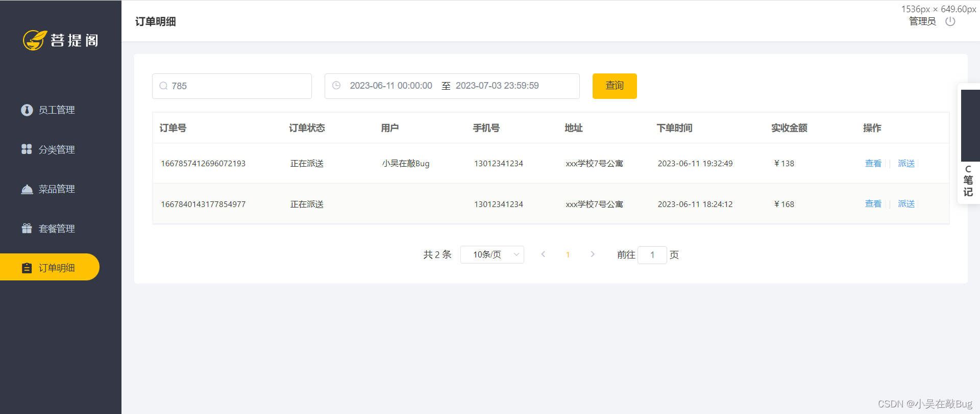
Task: Select page number 1 in pagination
Action: [x=568, y=254]
